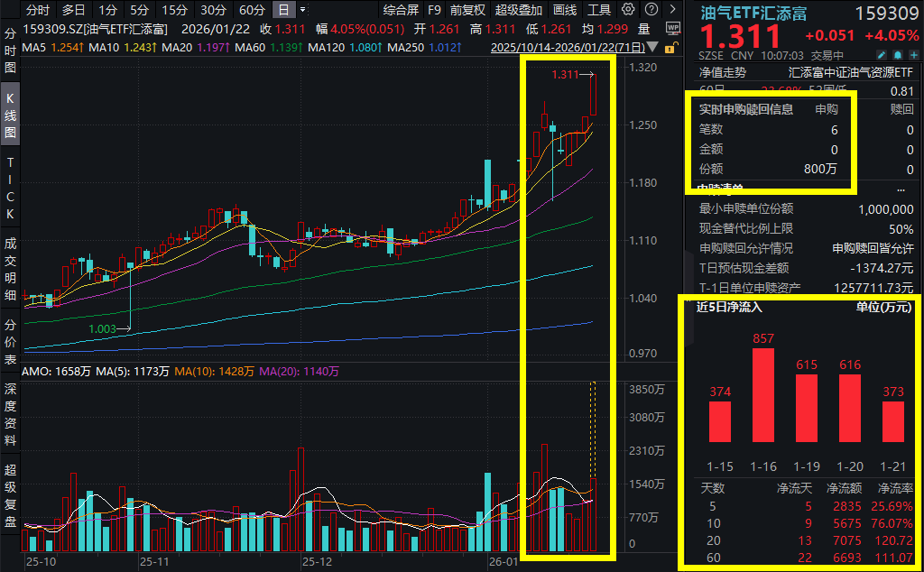Click the F9 button
Image resolution: width=924 pixels, height=572 pixels.
(x=435, y=11)
